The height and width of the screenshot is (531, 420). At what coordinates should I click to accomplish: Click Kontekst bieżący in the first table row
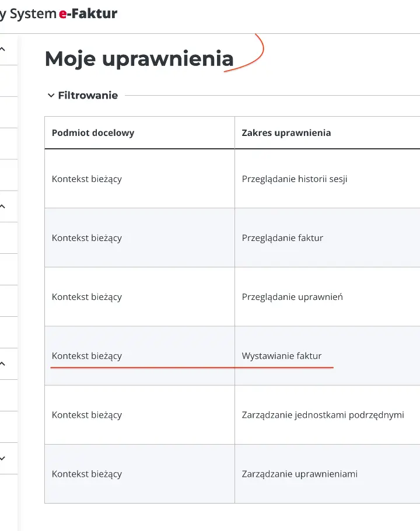pyautogui.click(x=87, y=179)
